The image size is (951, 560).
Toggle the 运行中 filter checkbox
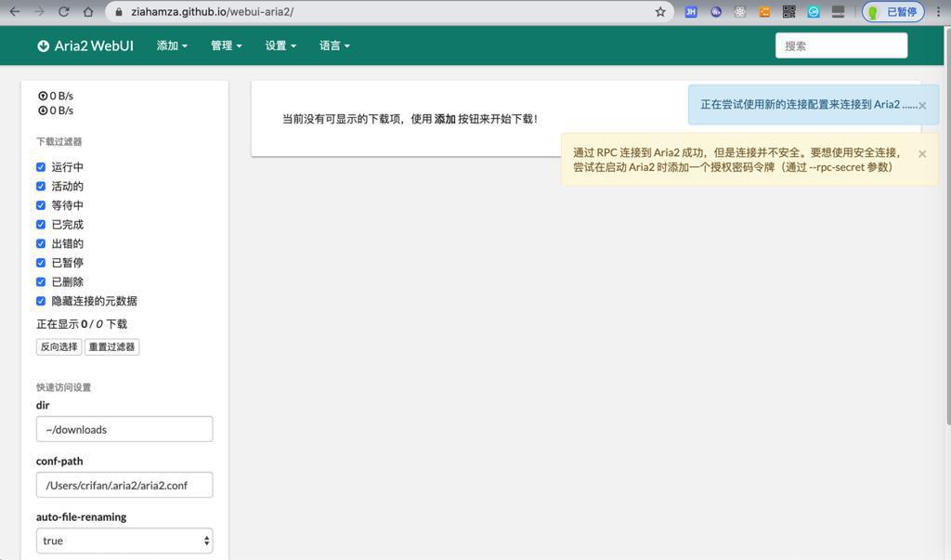pyautogui.click(x=41, y=167)
